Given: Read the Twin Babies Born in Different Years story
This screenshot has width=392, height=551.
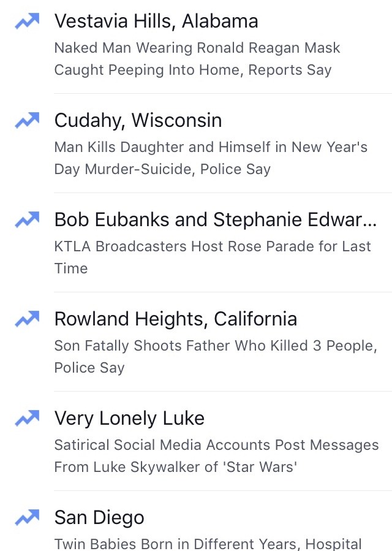Looking at the screenshot, I should [x=208, y=544].
